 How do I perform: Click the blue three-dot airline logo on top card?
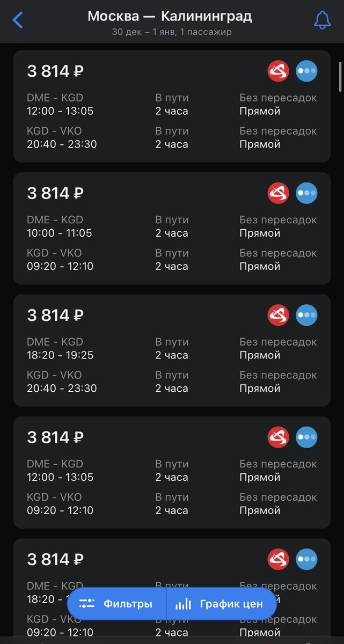[306, 71]
